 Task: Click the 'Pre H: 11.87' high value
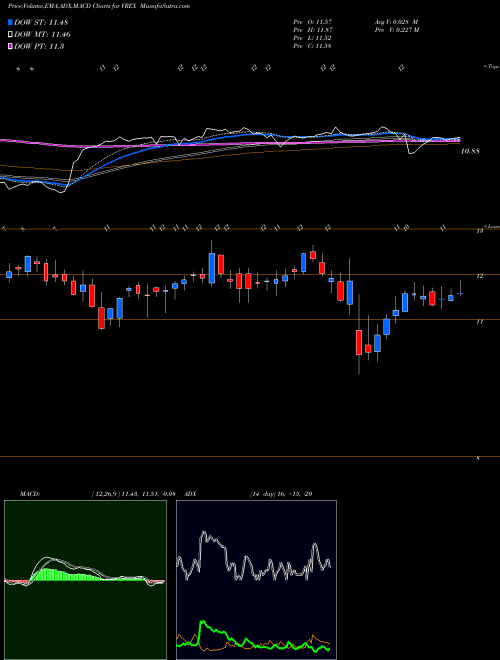click(313, 30)
